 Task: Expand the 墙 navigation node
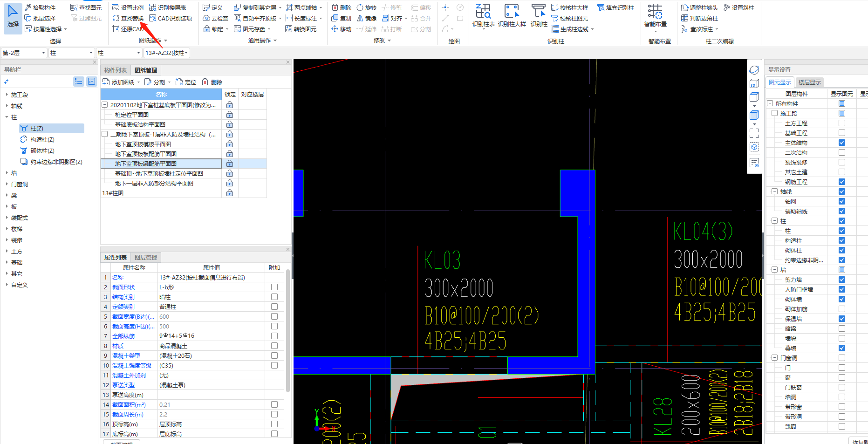pos(7,173)
